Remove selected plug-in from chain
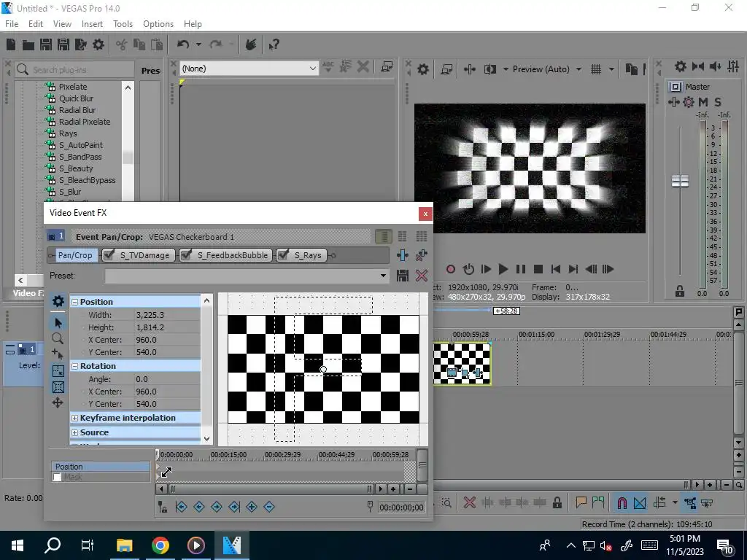The height and width of the screenshot is (560, 747). pyautogui.click(x=421, y=255)
